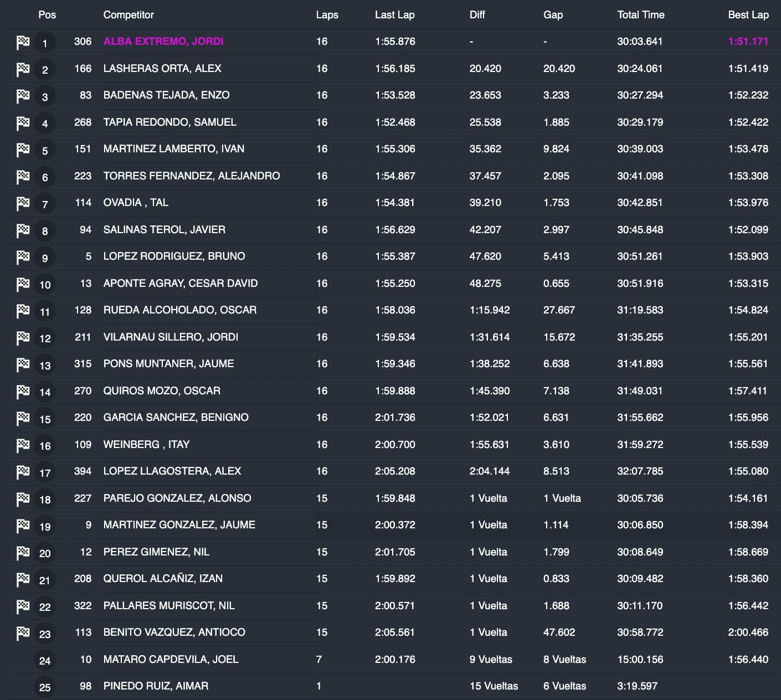Select the Last Lap column header
The height and width of the screenshot is (700, 781).
[x=394, y=15]
